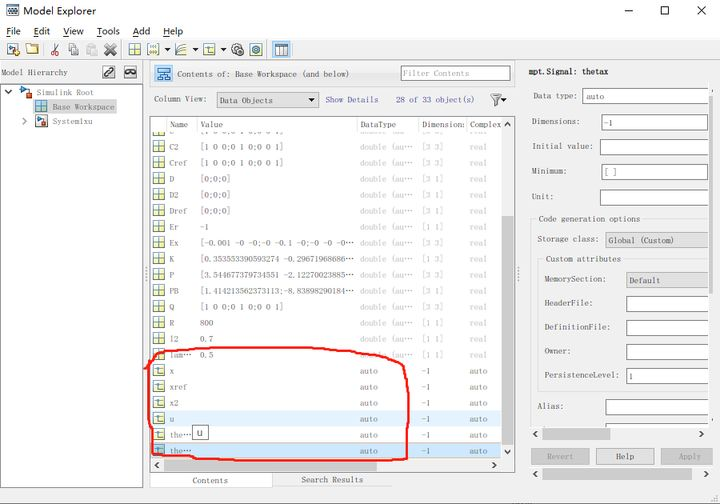Click the PersistenceLevel input field
Image resolution: width=720 pixels, height=504 pixels.
[x=667, y=376]
